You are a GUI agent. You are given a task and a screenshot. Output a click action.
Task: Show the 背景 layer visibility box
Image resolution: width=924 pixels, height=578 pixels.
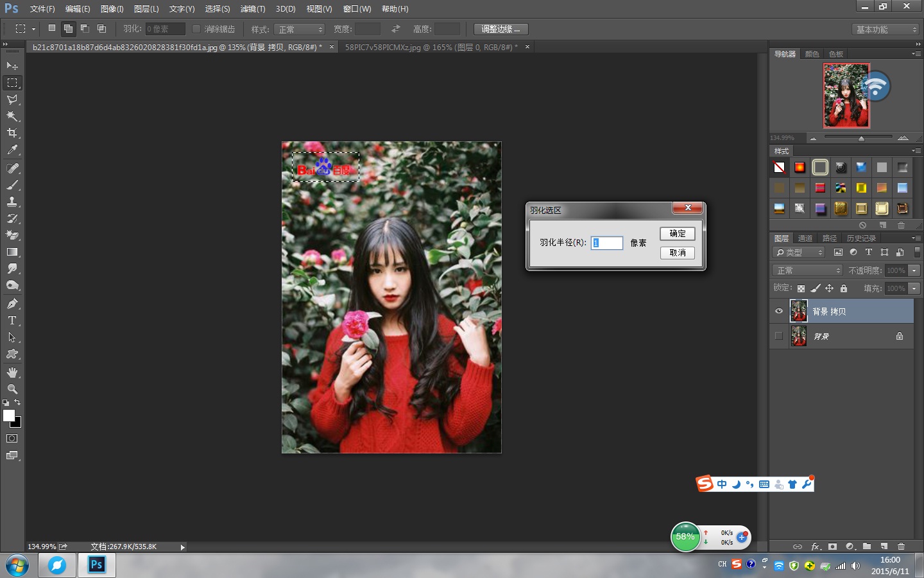[779, 336]
